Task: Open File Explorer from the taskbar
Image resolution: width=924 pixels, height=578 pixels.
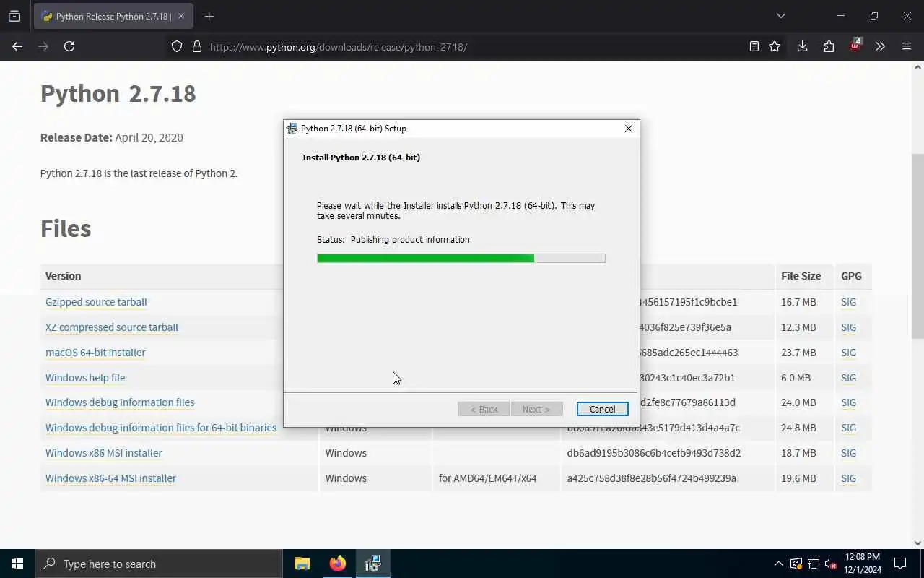Action: (302, 564)
